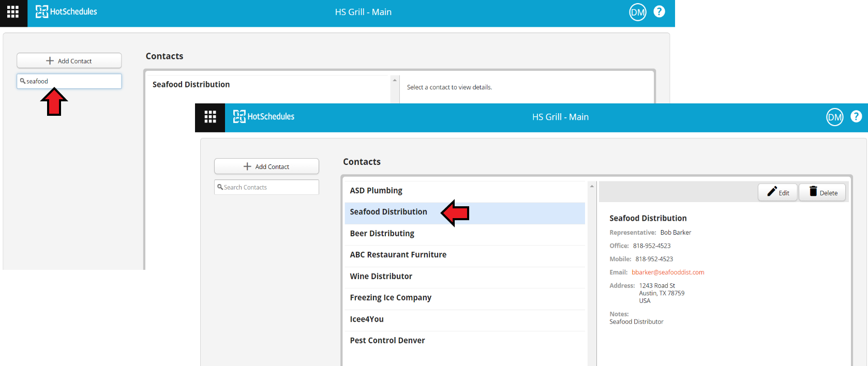The image size is (868, 366).
Task: Open the app grid menu in the back window
Action: point(13,12)
